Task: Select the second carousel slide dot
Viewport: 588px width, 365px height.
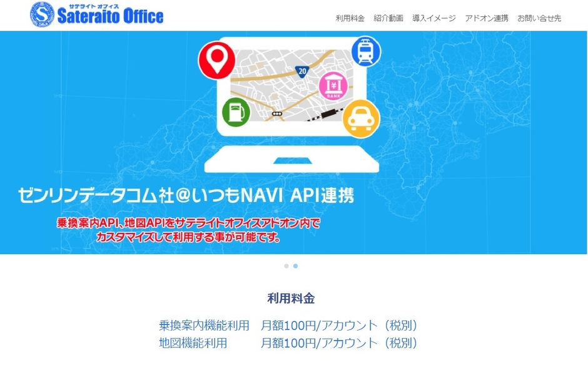Action: [x=295, y=266]
